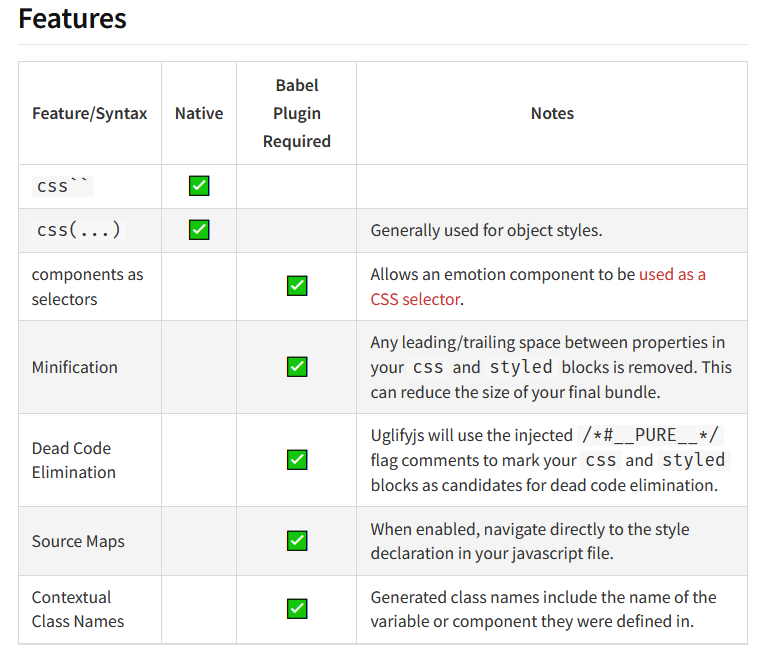Viewport: 766px width, 650px height.
Task: Open the 'used as a CSS selector' link
Action: tap(672, 274)
